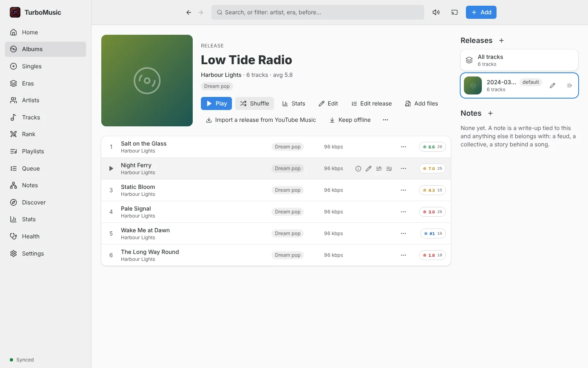This screenshot has height=368, width=588.
Task: Click the Keep offline button
Action: (350, 120)
